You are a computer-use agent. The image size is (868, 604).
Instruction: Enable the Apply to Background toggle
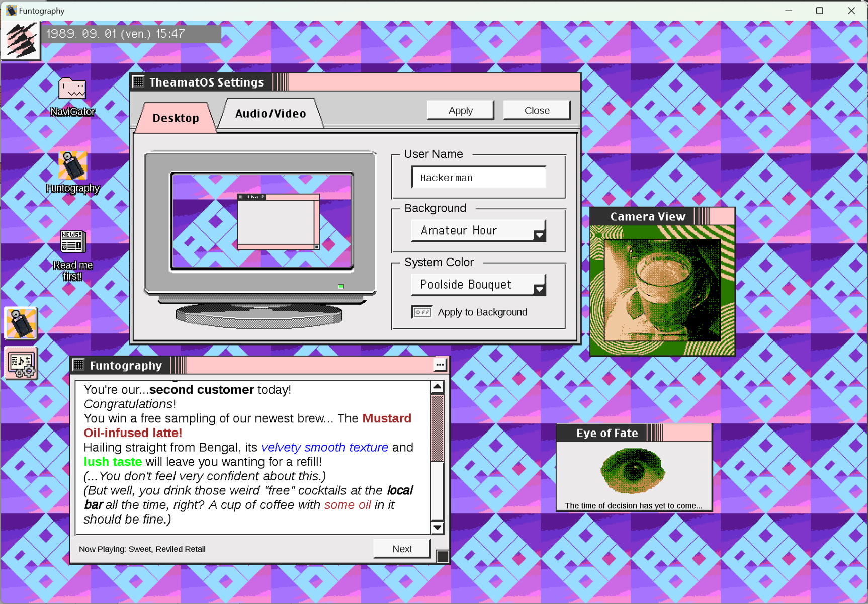tap(422, 312)
